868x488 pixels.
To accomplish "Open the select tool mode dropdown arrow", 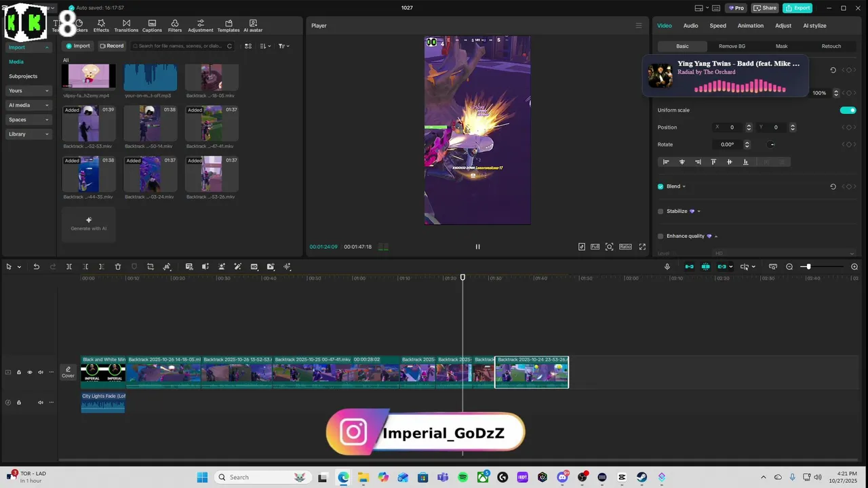I will click(x=19, y=267).
